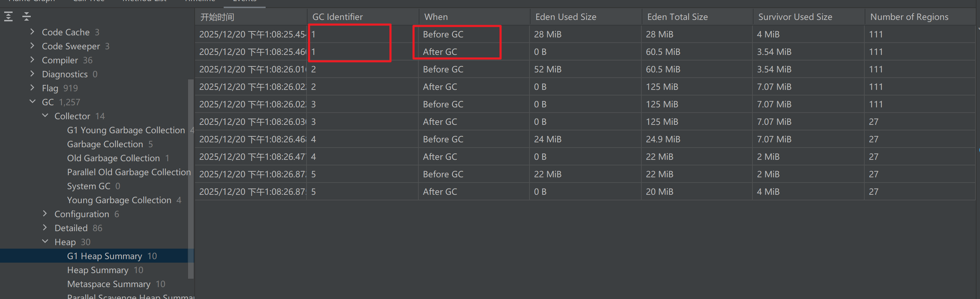Image resolution: width=980 pixels, height=299 pixels.
Task: Collapse the Collector node
Action: point(45,115)
